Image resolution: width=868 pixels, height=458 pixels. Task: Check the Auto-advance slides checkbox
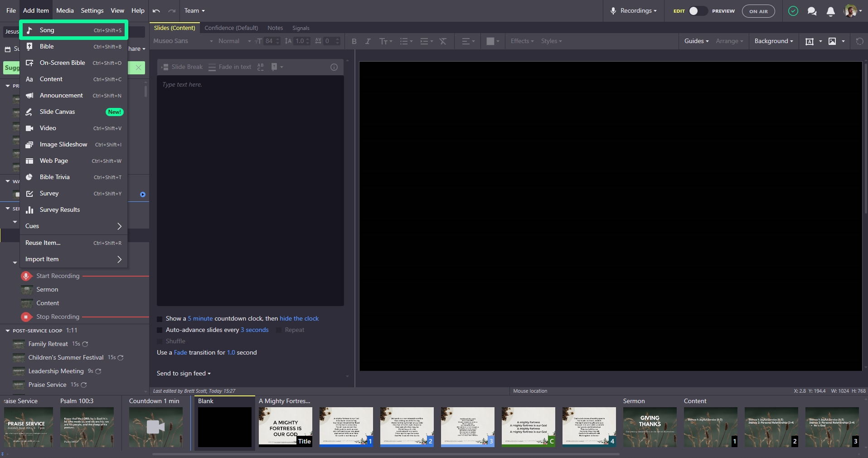160,330
